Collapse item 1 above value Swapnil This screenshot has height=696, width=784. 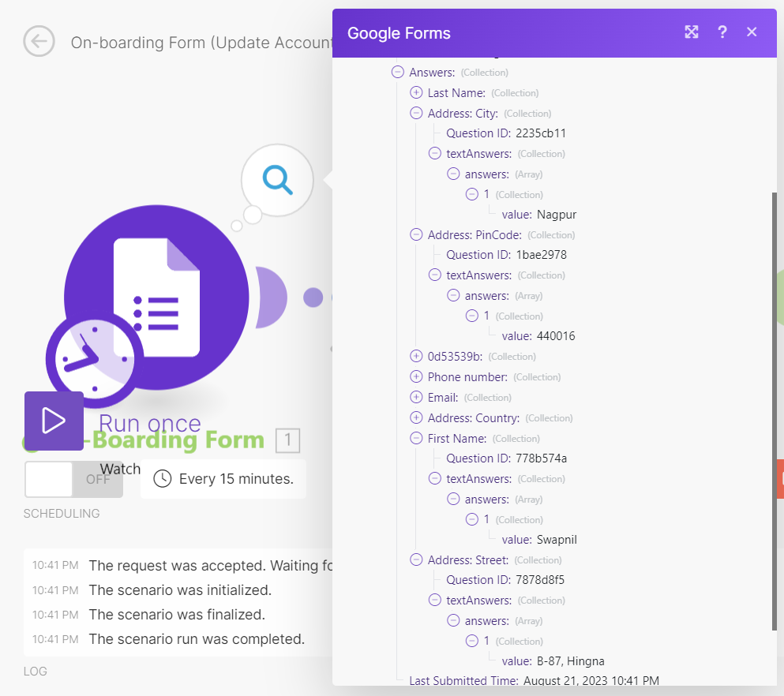click(x=472, y=519)
